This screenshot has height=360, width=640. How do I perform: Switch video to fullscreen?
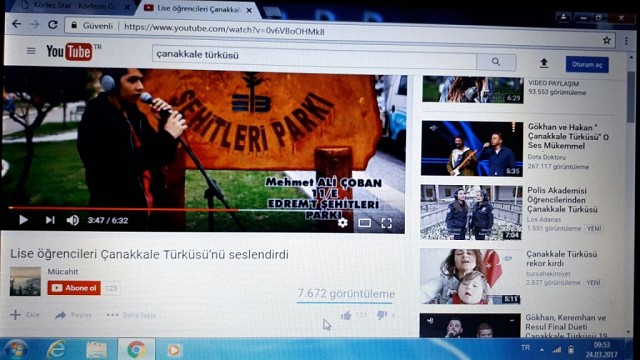tap(387, 223)
